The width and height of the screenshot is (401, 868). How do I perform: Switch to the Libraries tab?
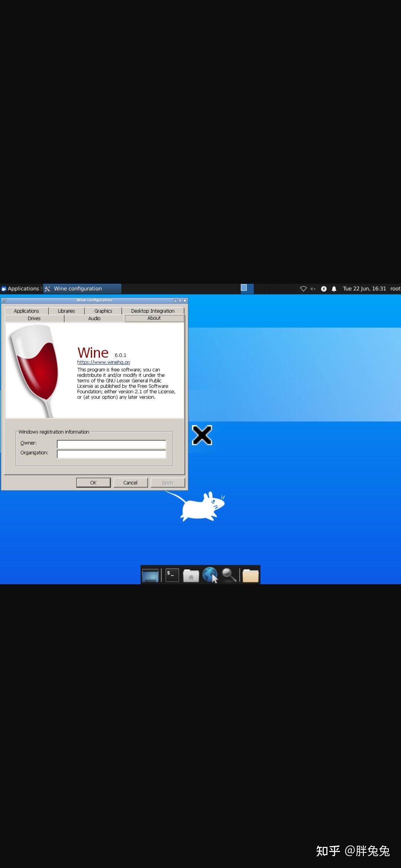coord(66,311)
